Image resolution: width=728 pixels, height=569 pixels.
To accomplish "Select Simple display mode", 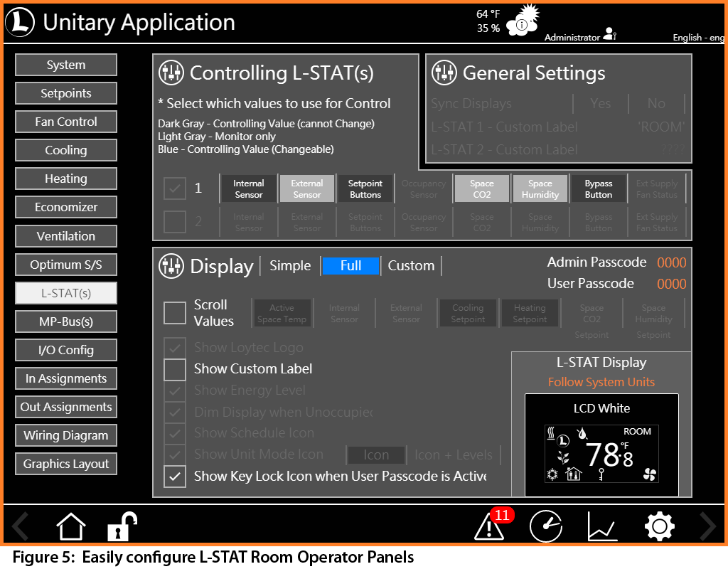I will pyautogui.click(x=290, y=266).
